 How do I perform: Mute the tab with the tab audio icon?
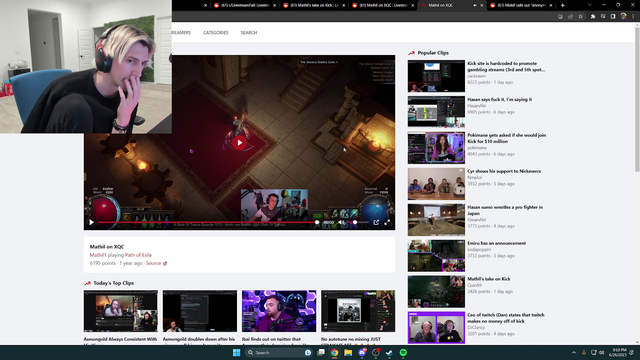tap(475, 5)
